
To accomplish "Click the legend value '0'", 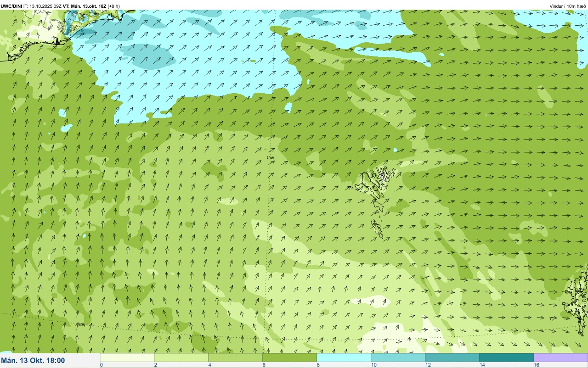I will (x=101, y=365).
